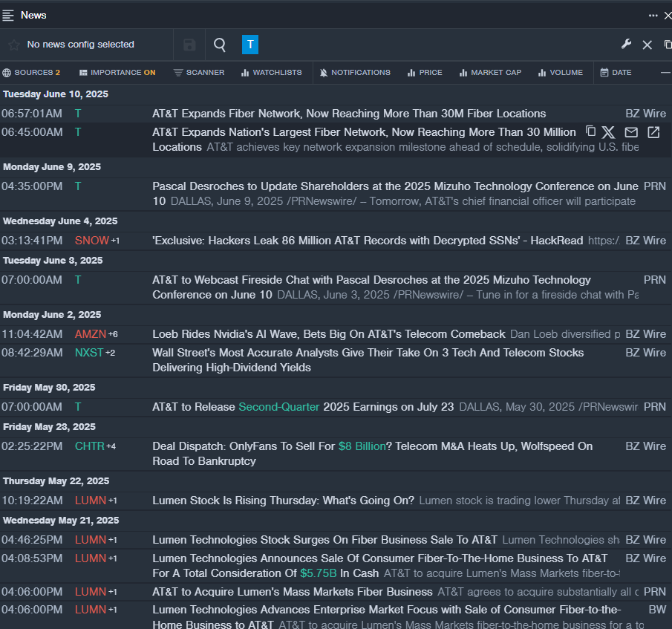
Task: Open the Scanner filter
Action: (x=199, y=73)
